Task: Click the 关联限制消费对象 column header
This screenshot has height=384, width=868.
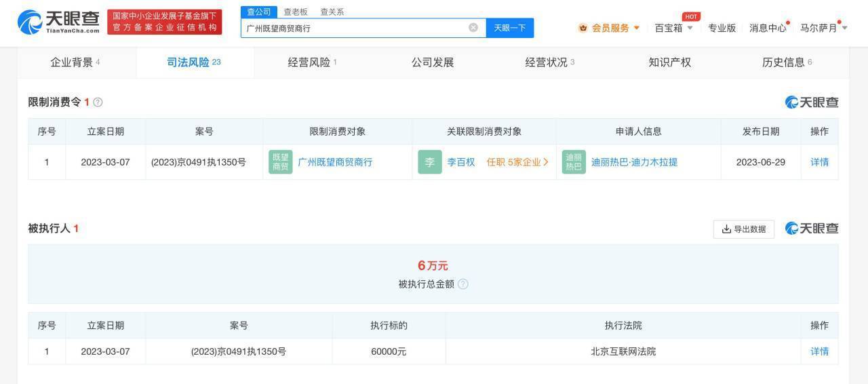Action: [484, 132]
